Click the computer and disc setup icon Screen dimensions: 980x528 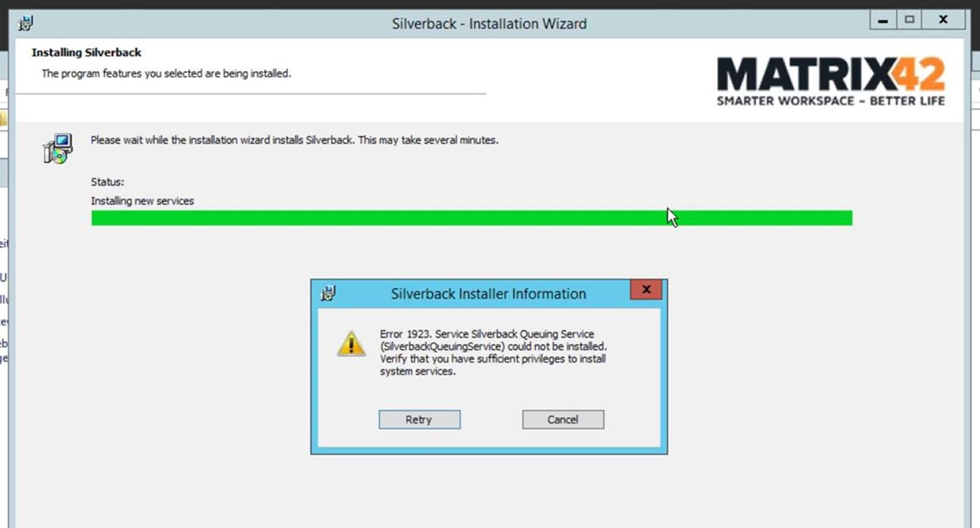click(58, 148)
